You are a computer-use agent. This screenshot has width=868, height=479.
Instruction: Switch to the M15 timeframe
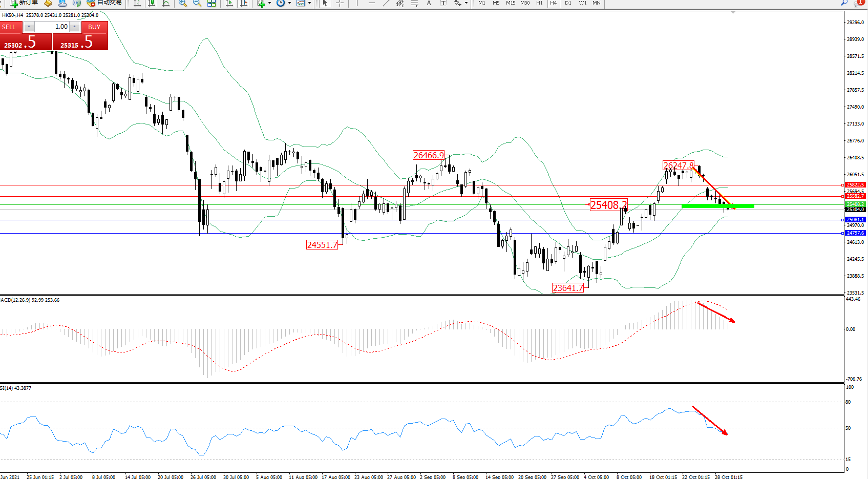511,3
